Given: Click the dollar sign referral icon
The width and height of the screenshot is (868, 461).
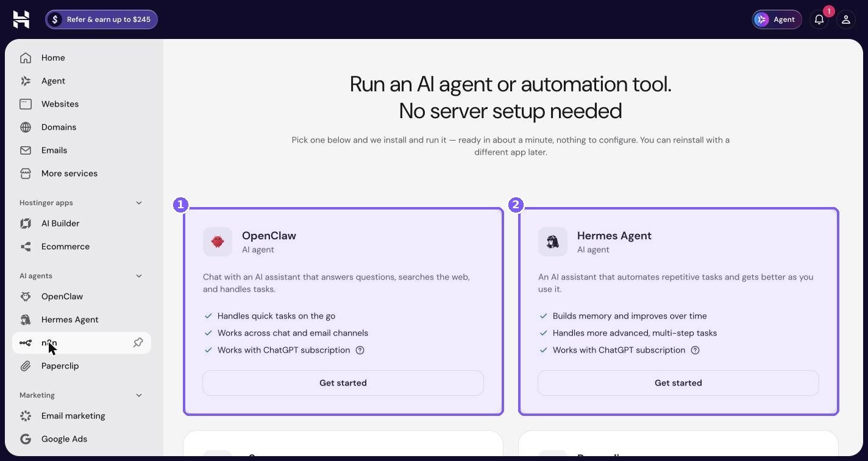Looking at the screenshot, I should pyautogui.click(x=55, y=19).
